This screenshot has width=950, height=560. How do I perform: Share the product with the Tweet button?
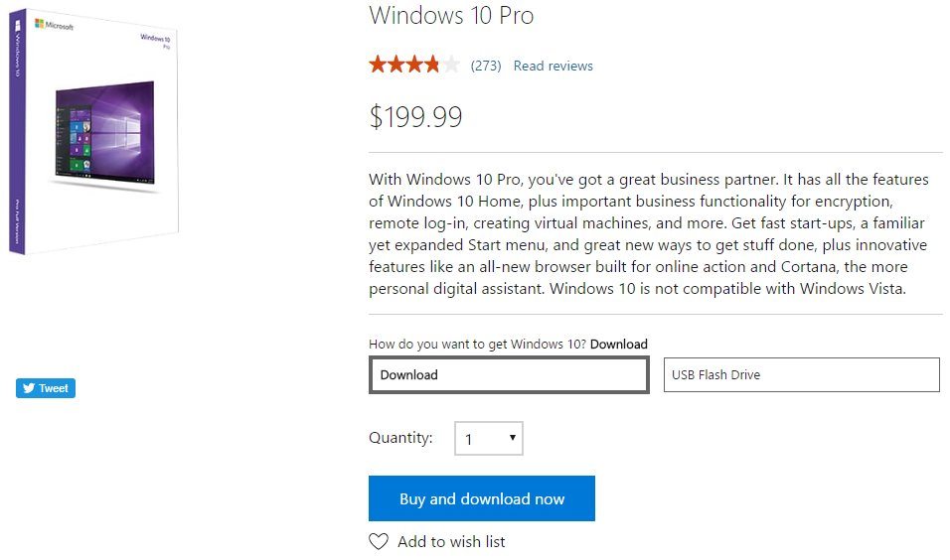point(46,388)
